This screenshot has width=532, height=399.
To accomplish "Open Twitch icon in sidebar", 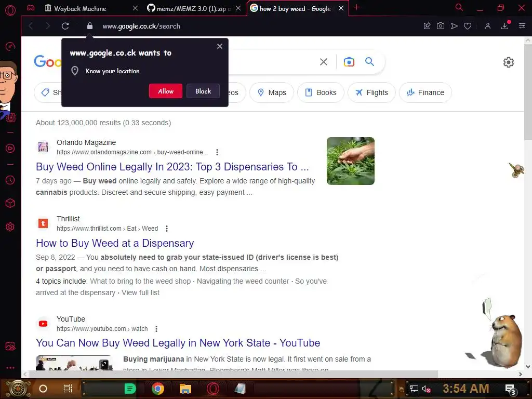I will [10, 118].
